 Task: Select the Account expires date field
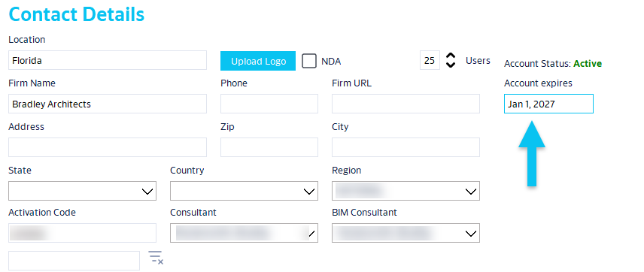click(x=548, y=104)
